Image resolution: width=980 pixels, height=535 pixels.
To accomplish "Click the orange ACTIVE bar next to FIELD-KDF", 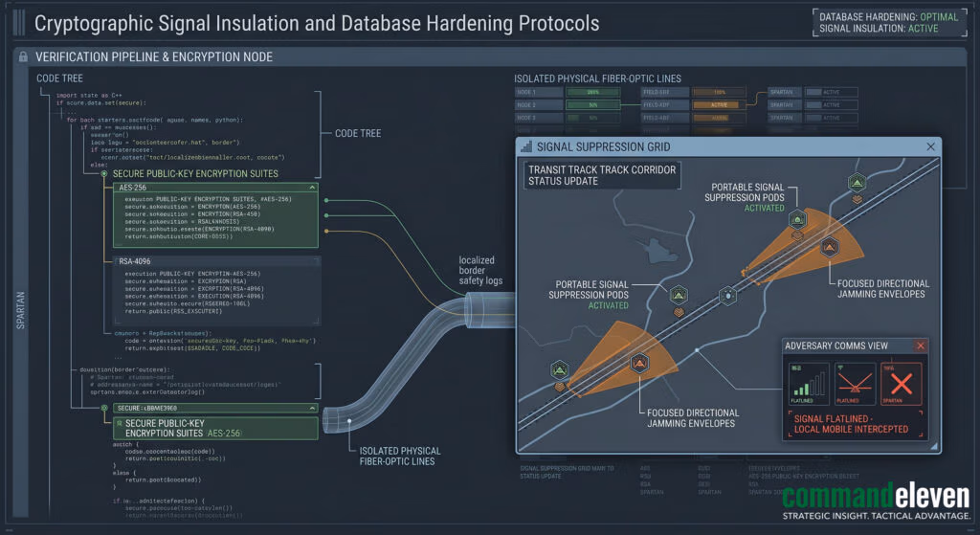I will click(x=720, y=105).
